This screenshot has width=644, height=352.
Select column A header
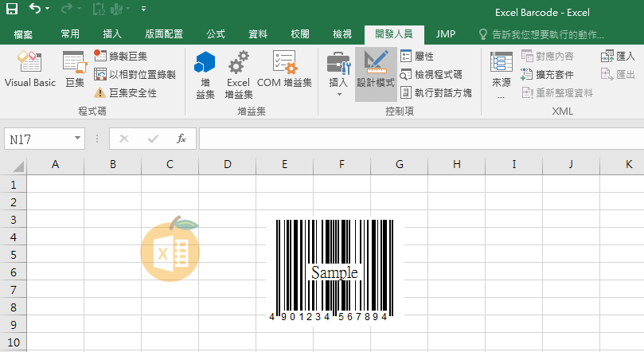click(x=56, y=165)
